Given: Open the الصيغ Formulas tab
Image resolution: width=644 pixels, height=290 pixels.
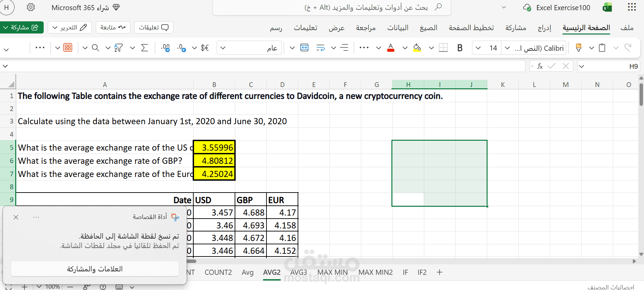Looking at the screenshot, I should [429, 27].
